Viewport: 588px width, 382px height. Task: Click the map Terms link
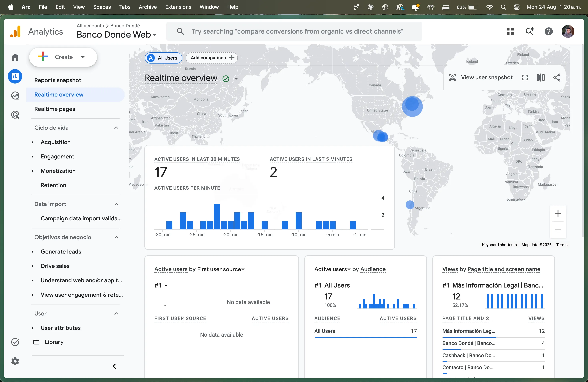point(562,245)
